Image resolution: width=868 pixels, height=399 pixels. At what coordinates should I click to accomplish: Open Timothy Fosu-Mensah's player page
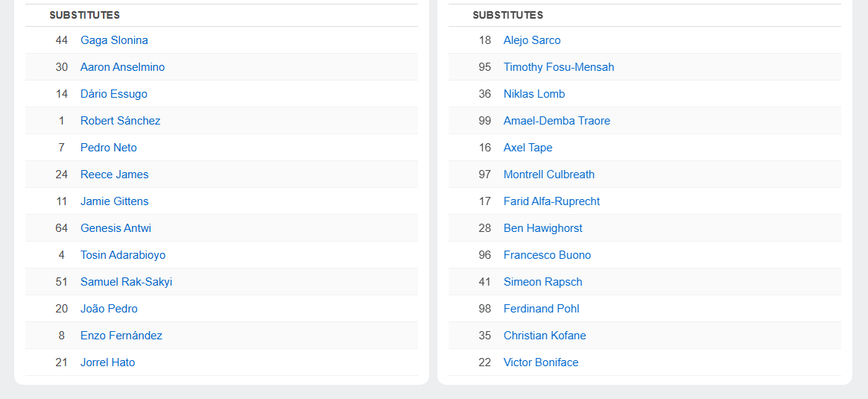559,67
